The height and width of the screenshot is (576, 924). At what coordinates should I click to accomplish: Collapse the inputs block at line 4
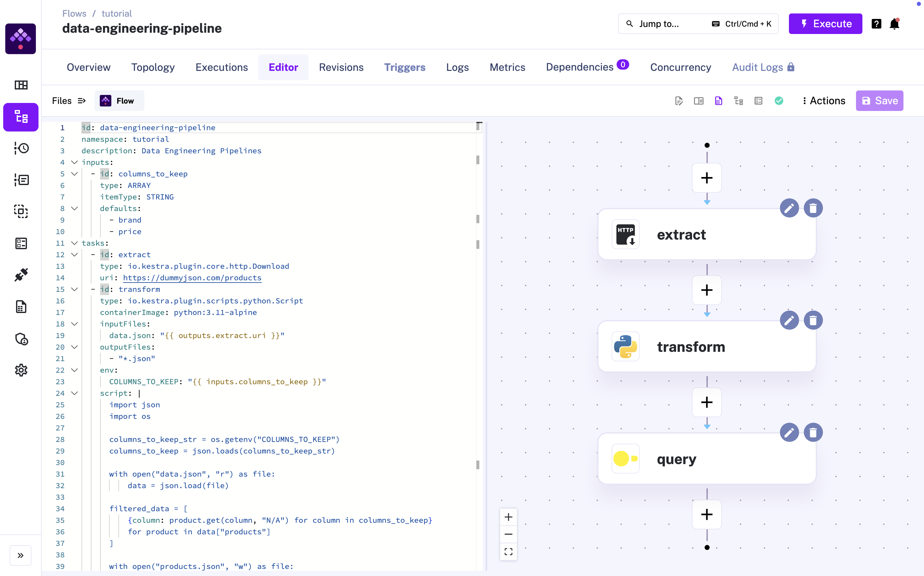coord(74,162)
